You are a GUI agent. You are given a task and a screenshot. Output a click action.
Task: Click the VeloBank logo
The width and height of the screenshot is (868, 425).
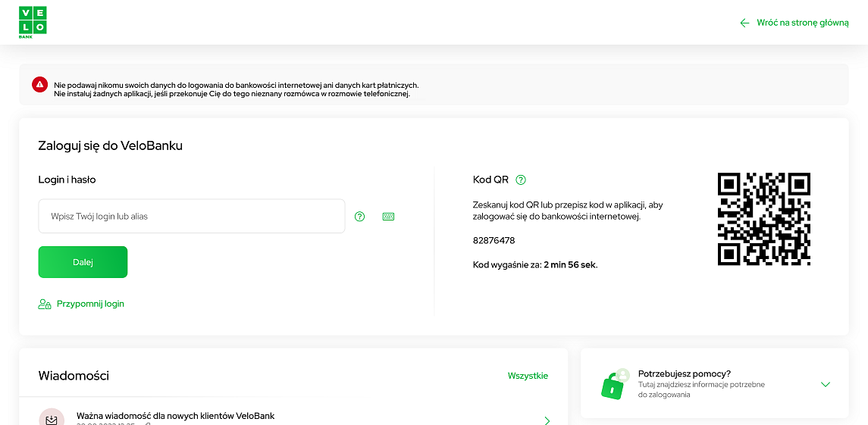[33, 22]
